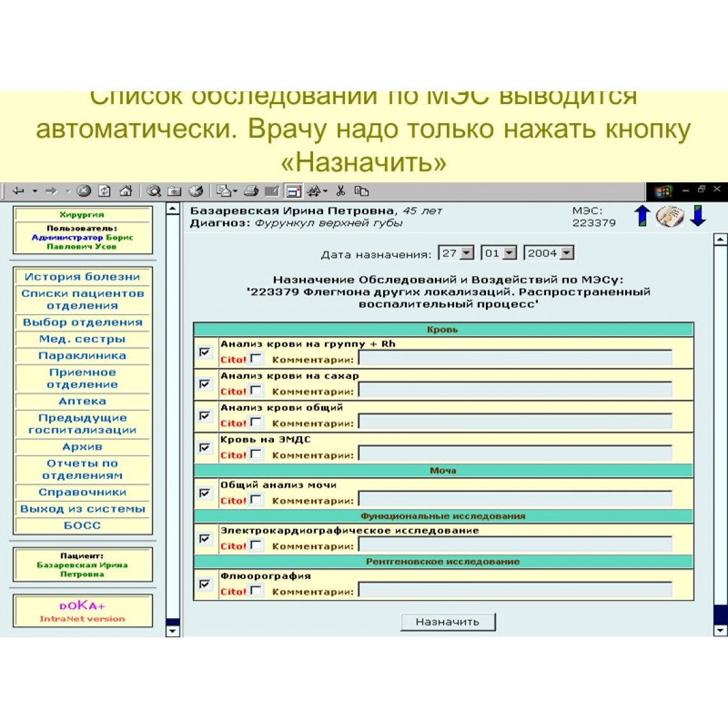Viewport: 728px width, 728px height.
Task: Open the month dropdown showing 01
Action: pos(510,253)
